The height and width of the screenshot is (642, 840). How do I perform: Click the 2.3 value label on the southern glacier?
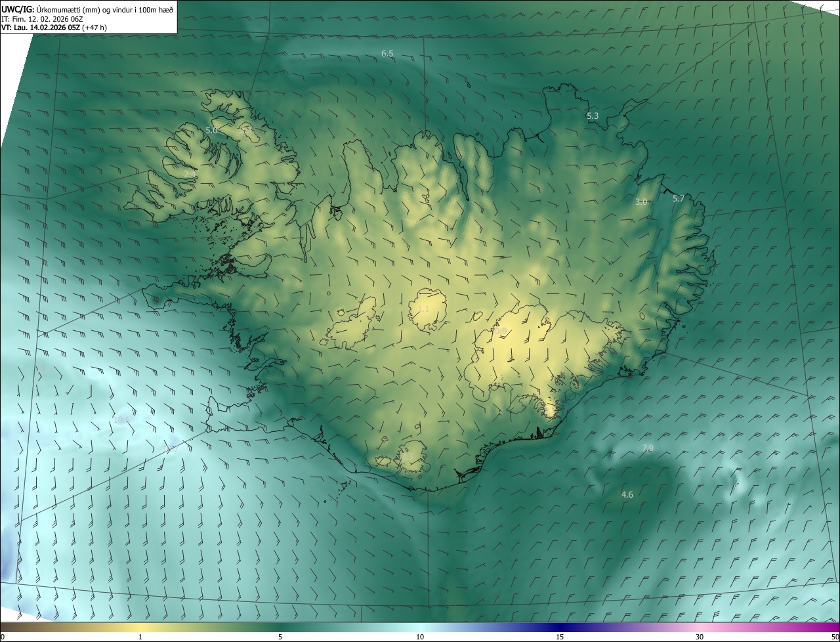[x=408, y=456]
